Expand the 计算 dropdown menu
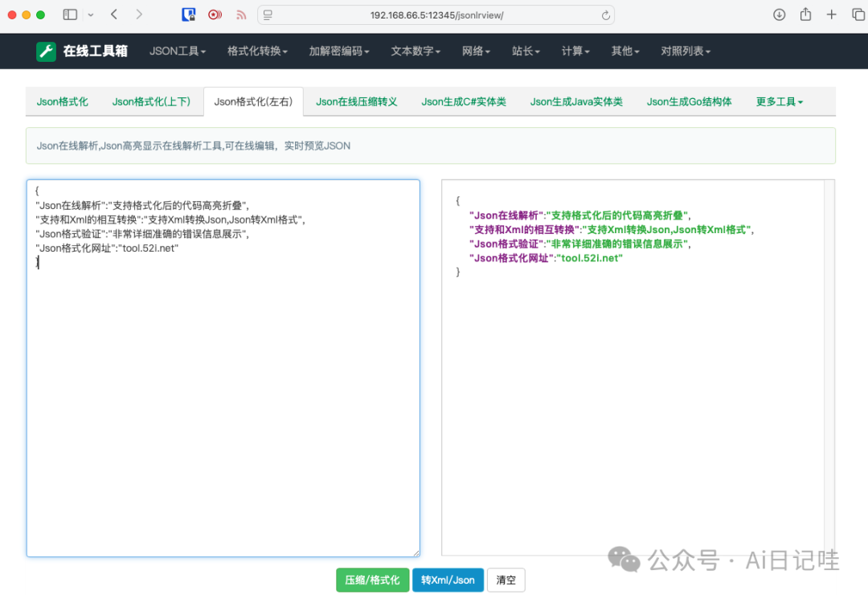The width and height of the screenshot is (868, 595). (x=575, y=51)
